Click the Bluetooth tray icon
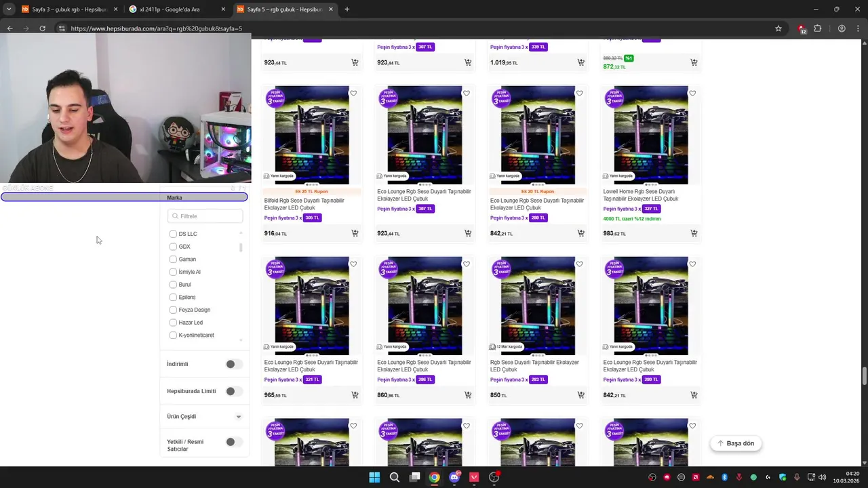Viewport: 868px width, 488px height. [725, 477]
